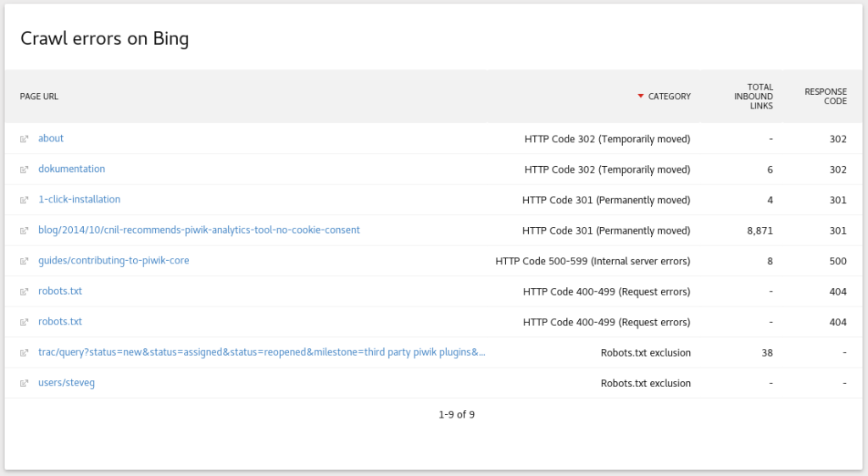The image size is (868, 476).
Task: Follow the 1-click-installation link
Action: tap(79, 200)
